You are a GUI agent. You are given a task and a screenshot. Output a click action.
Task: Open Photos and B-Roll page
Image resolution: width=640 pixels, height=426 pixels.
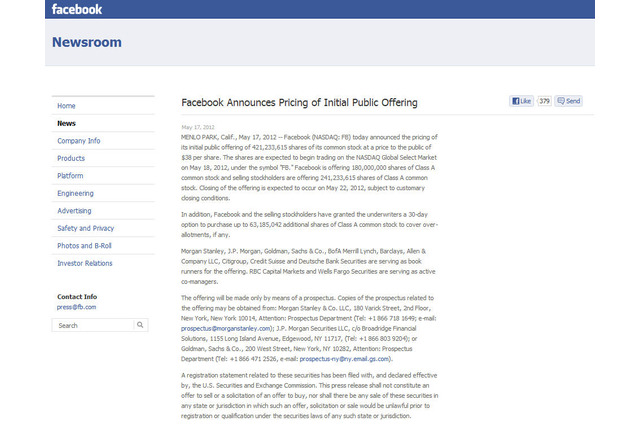tap(84, 246)
